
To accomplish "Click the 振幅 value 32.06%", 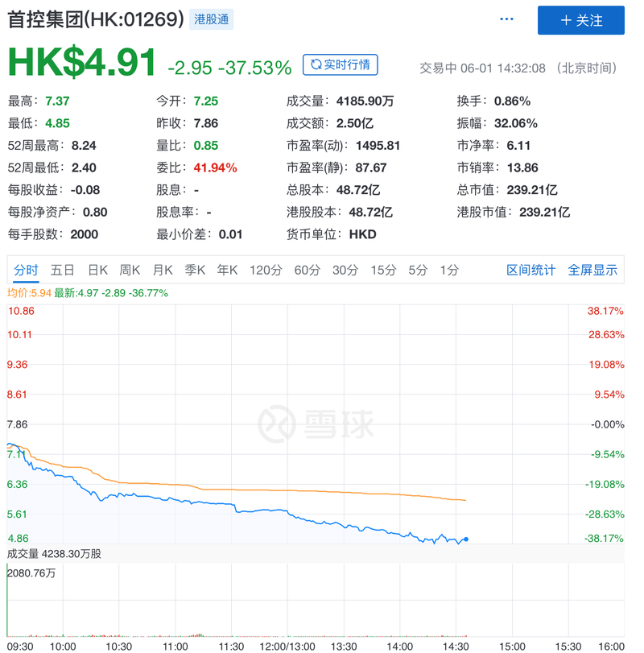I will [x=516, y=123].
